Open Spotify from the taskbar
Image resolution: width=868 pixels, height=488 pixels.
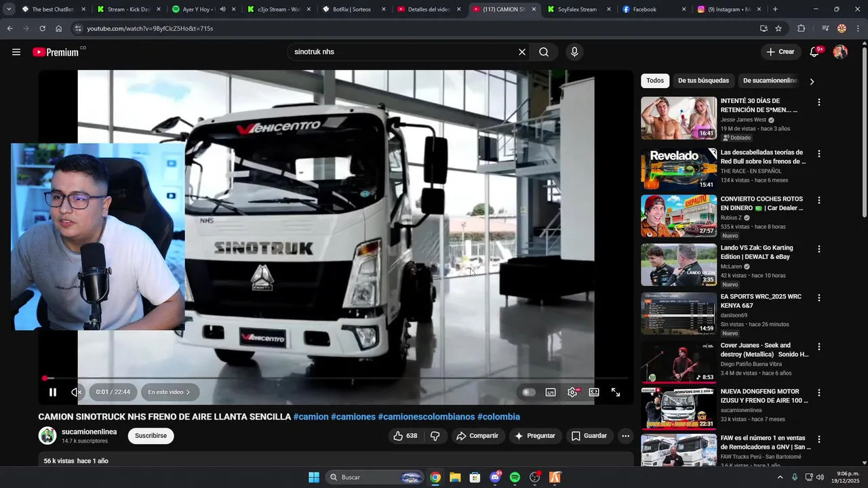(x=515, y=477)
